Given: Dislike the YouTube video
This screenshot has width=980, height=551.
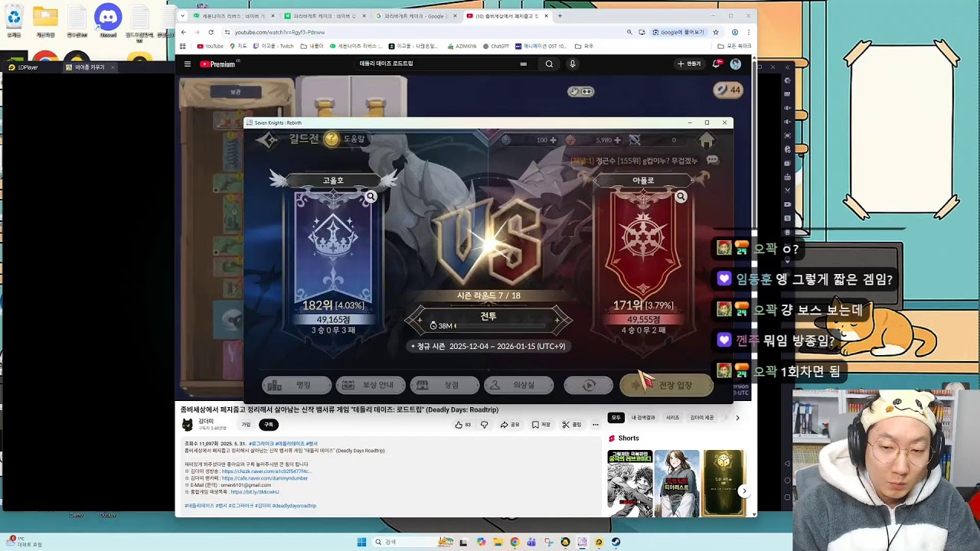Looking at the screenshot, I should [x=484, y=425].
